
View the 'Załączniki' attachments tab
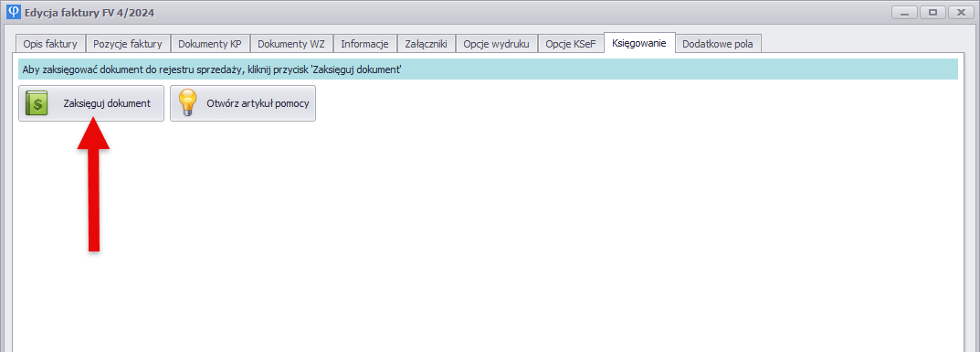(x=426, y=45)
